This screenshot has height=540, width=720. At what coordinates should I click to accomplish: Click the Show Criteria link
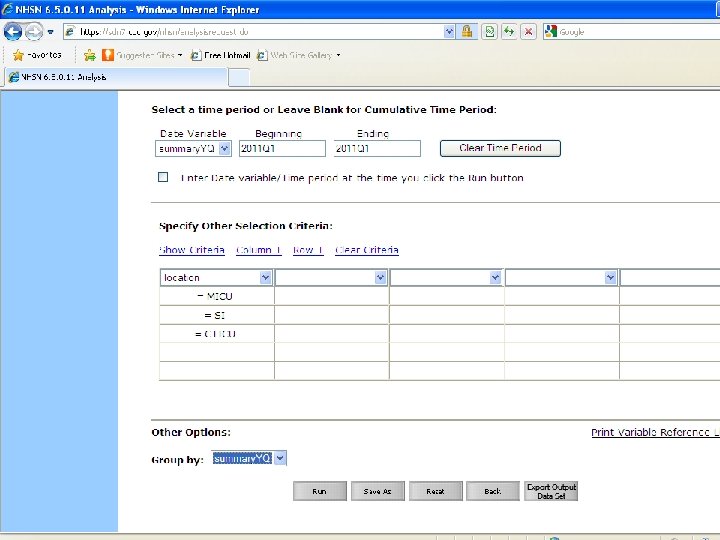[x=191, y=250]
